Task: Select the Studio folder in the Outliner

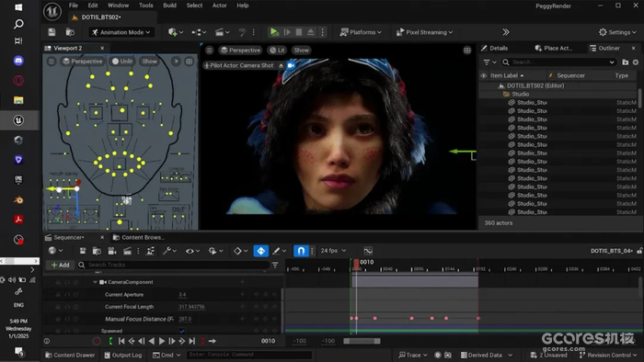Action: (520, 94)
